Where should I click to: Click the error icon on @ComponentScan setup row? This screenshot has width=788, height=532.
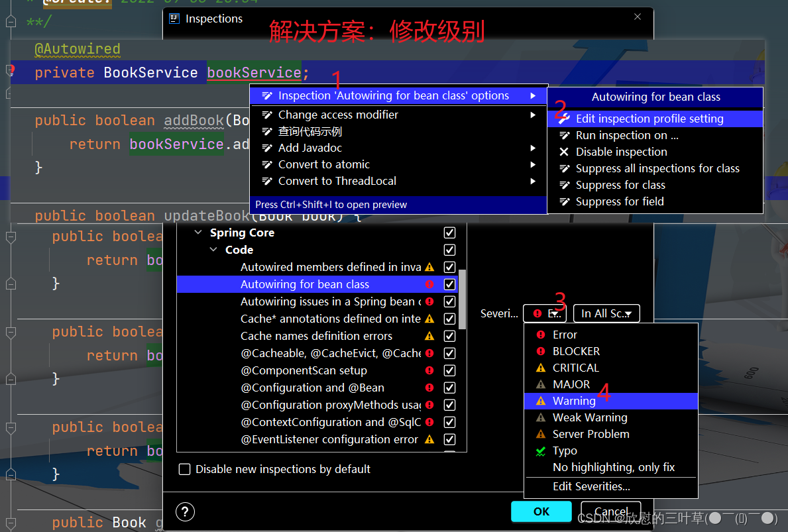429,370
